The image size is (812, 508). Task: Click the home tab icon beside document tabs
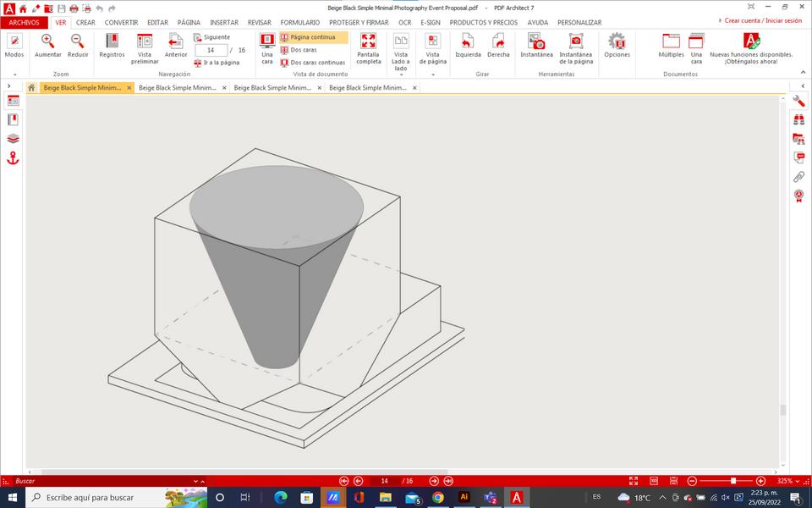pos(31,87)
